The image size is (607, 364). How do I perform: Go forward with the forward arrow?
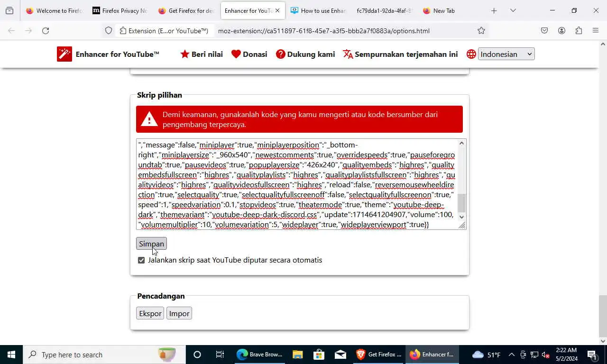(x=28, y=31)
